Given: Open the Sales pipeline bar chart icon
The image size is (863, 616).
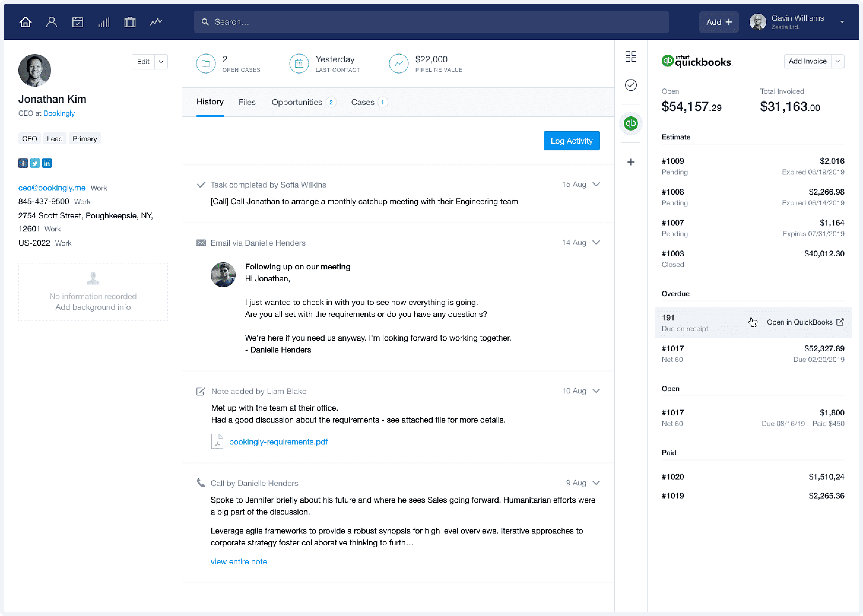Looking at the screenshot, I should pos(103,22).
